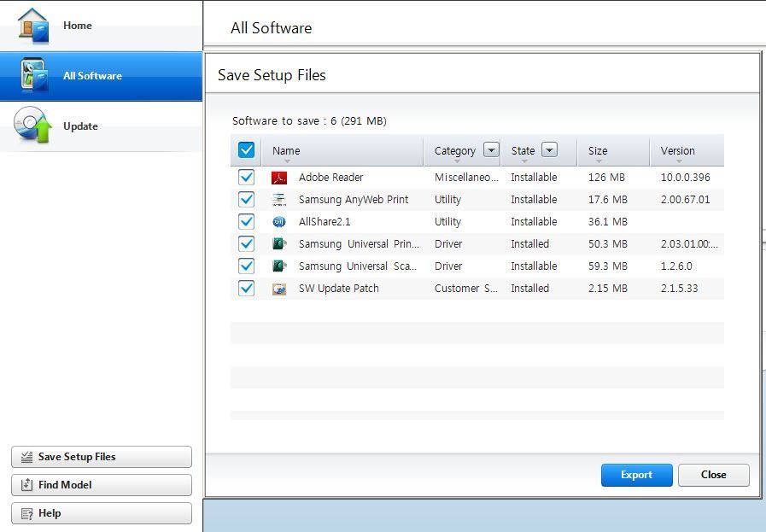Screen dimensions: 766x532
Task: Open the State filter dropdown
Action: [550, 150]
